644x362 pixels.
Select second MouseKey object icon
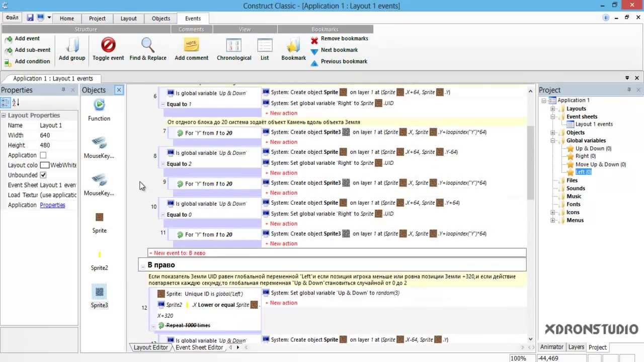tap(99, 179)
